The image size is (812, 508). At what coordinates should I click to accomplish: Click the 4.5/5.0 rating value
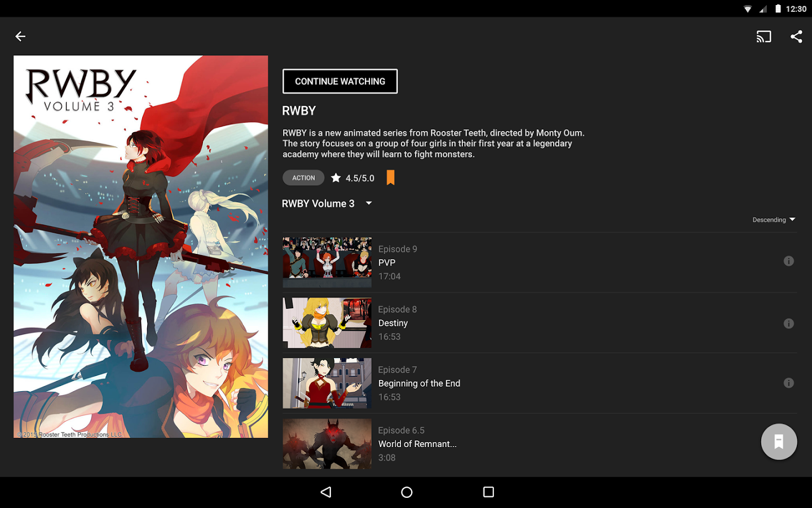click(360, 178)
